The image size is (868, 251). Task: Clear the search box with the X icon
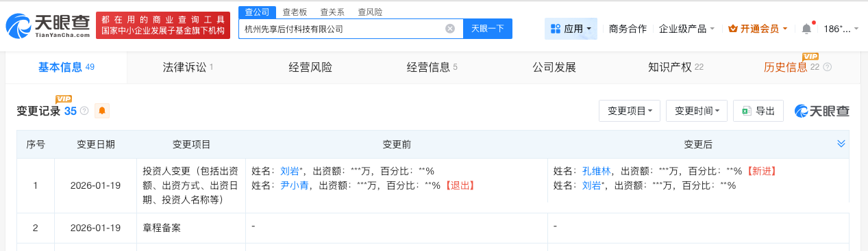click(x=450, y=29)
